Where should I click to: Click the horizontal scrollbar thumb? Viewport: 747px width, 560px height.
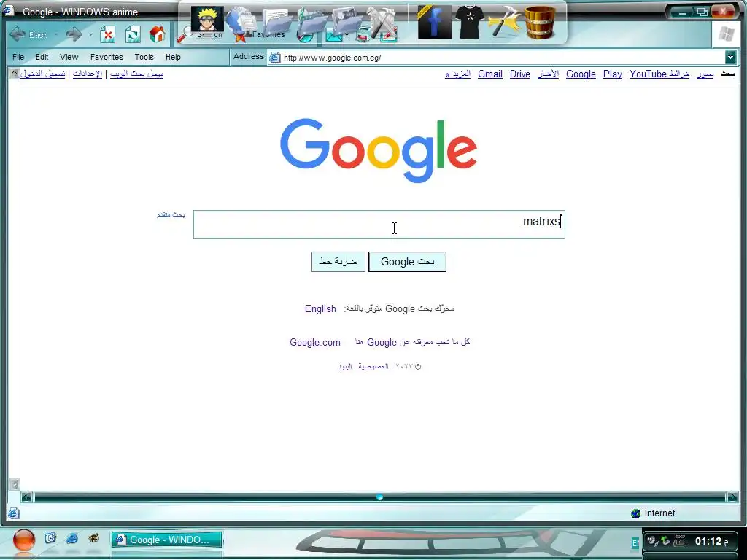[x=379, y=497]
